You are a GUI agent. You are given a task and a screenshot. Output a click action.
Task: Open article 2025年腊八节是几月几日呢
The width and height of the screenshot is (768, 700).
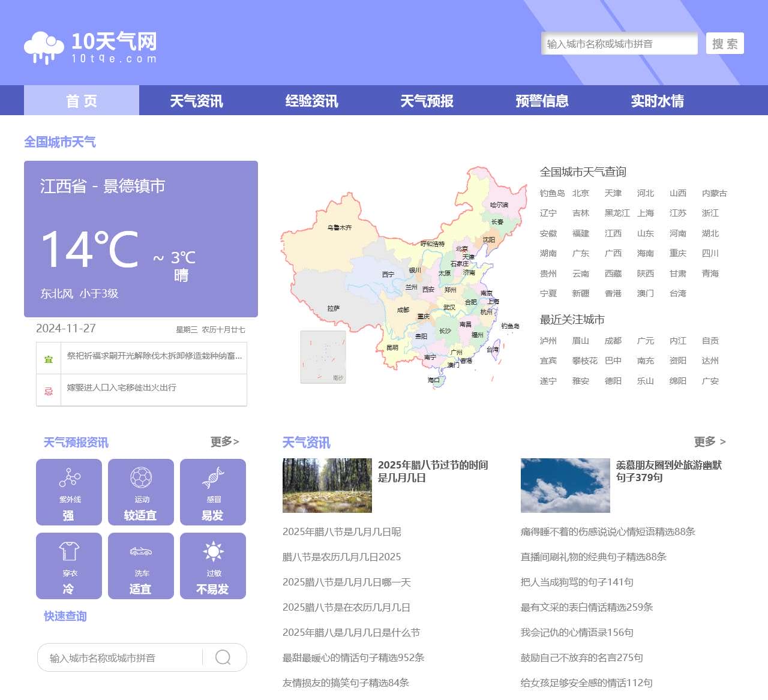[x=342, y=531]
